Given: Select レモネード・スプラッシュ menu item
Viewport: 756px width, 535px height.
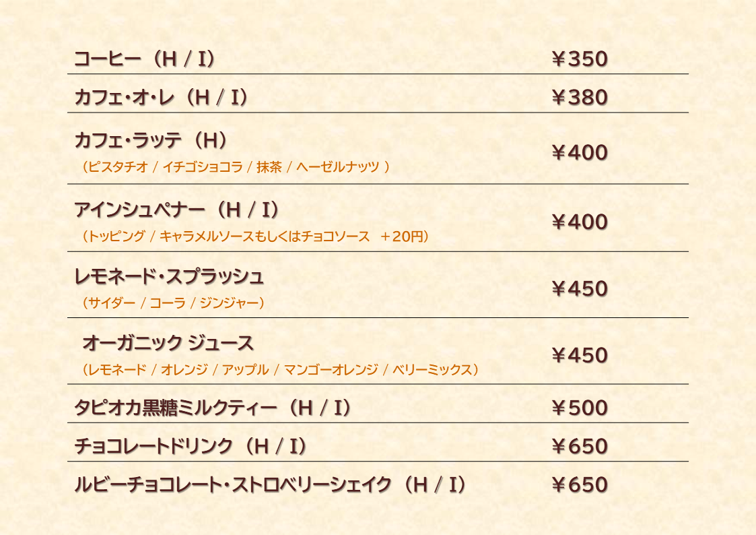Looking at the screenshot, I should 169,277.
